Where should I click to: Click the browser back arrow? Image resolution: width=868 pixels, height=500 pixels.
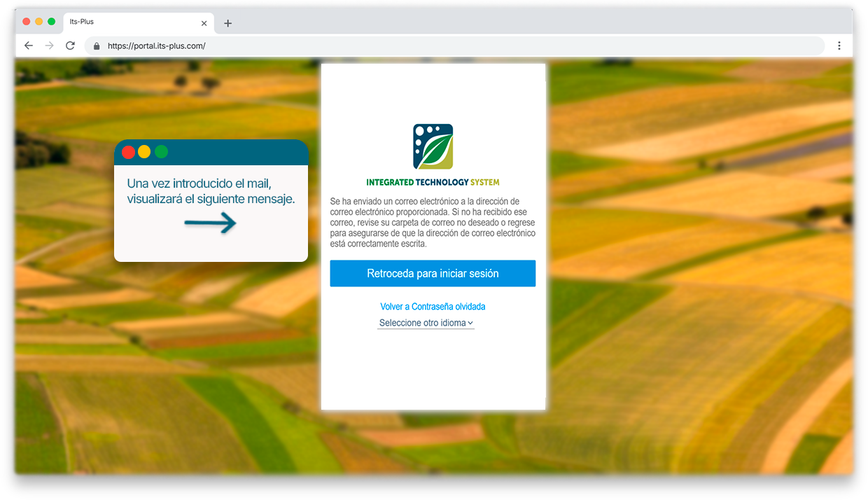[29, 46]
